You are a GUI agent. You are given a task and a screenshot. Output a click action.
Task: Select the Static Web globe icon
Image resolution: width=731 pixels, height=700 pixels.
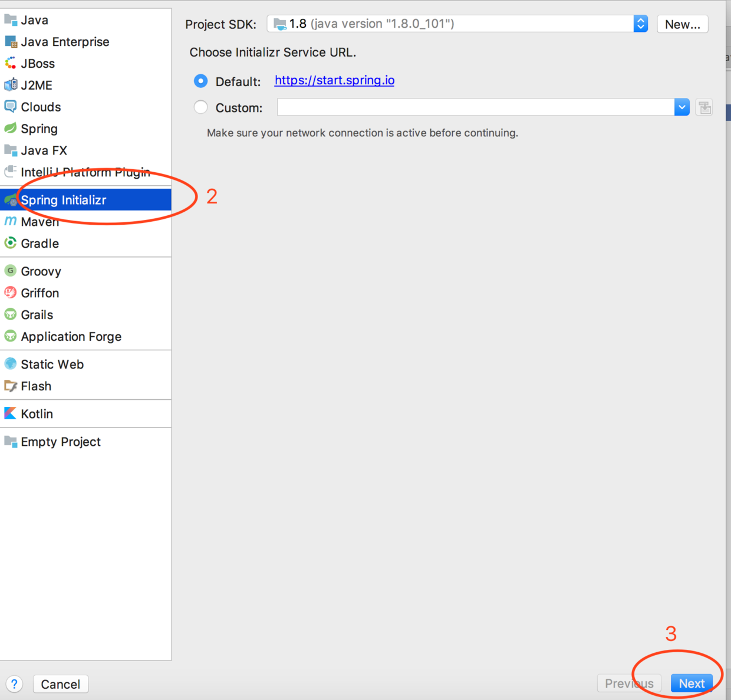(x=11, y=364)
